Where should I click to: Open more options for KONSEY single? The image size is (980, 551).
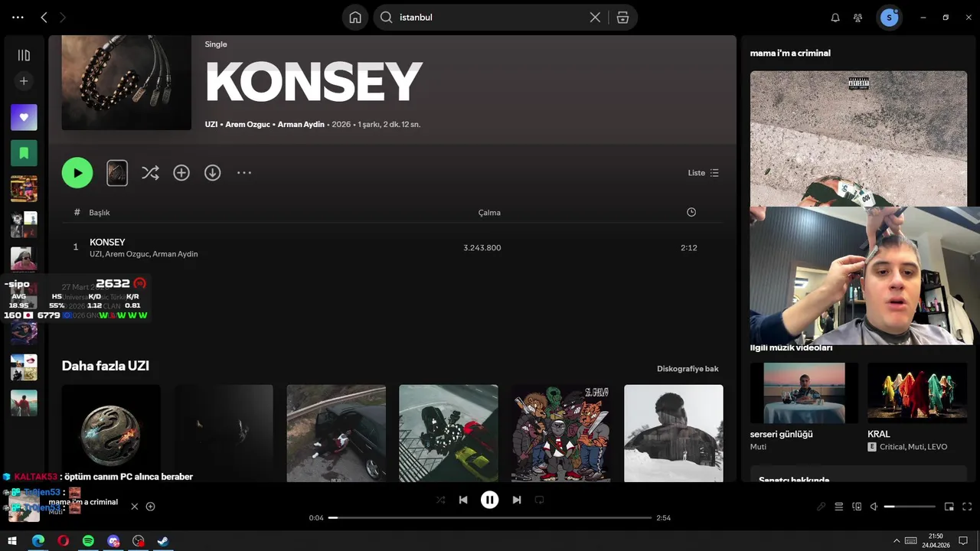pyautogui.click(x=244, y=173)
